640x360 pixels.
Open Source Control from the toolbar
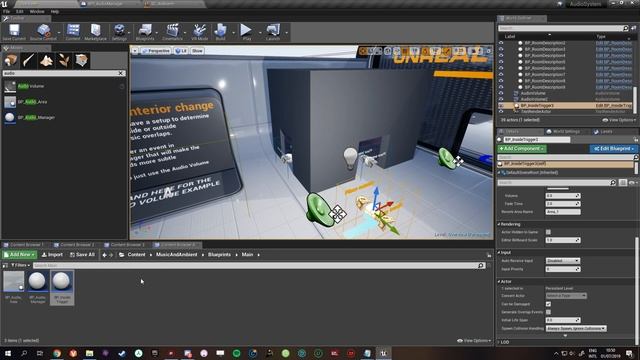(43, 32)
